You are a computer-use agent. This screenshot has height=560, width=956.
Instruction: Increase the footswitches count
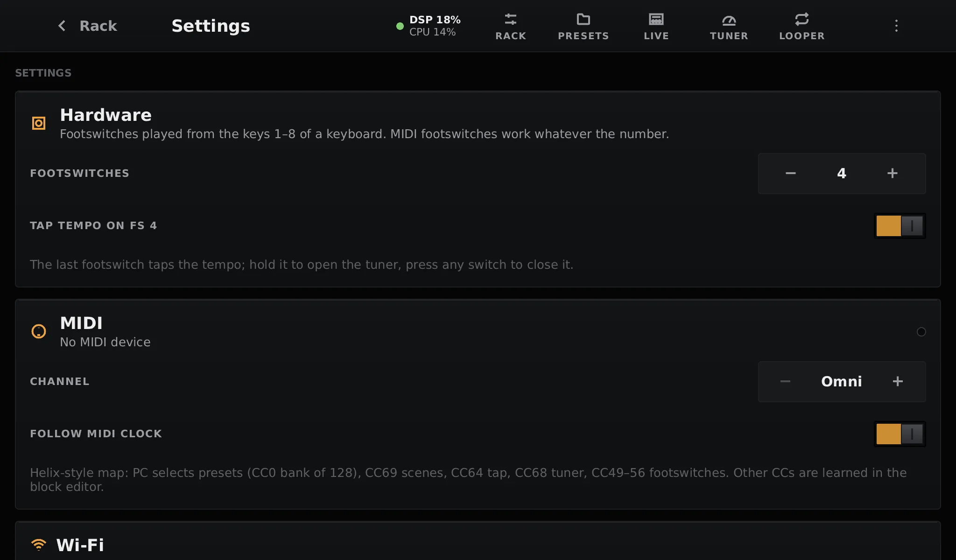tap(893, 173)
